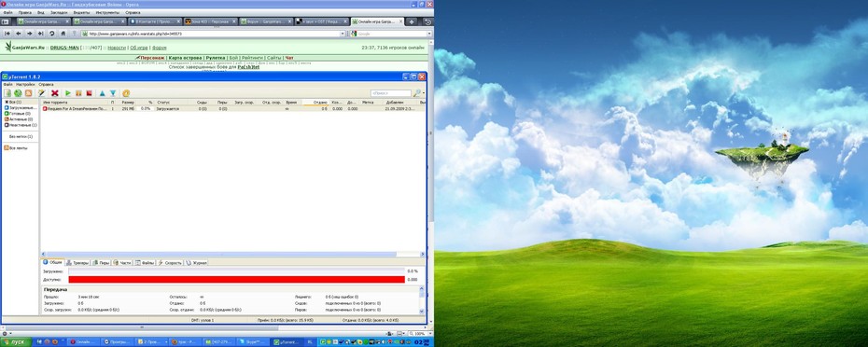This screenshot has height=347, width=868.
Task: Switch to Скорость tab
Action: pos(170,263)
